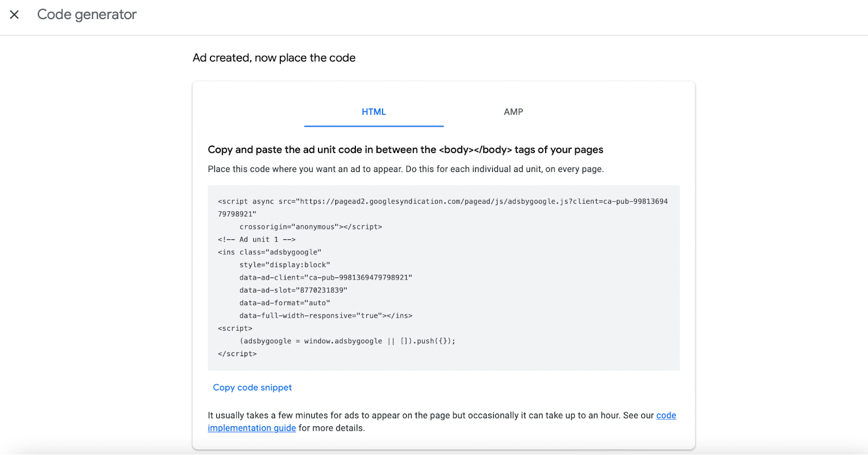Click the 'Ad created, now place the code' heading
This screenshot has height=455, width=868.
[x=274, y=58]
